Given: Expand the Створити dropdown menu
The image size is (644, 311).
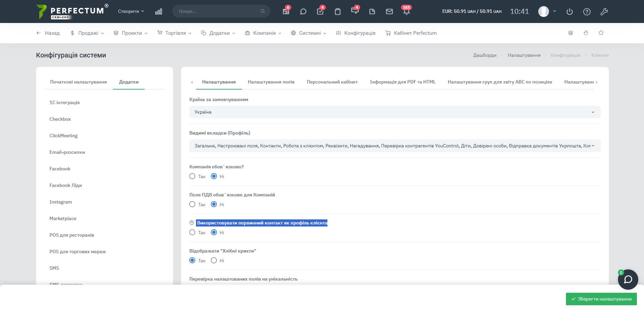Looking at the screenshot, I should click(x=131, y=11).
